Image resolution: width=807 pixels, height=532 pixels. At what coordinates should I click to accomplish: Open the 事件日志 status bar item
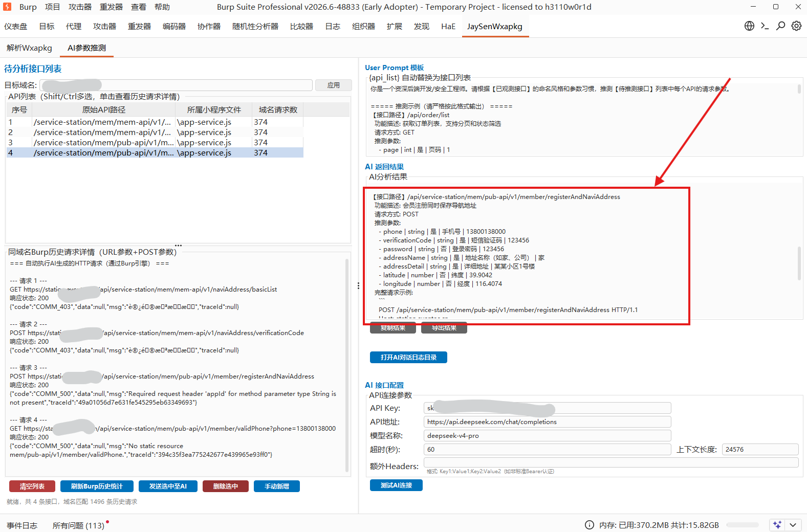click(22, 526)
